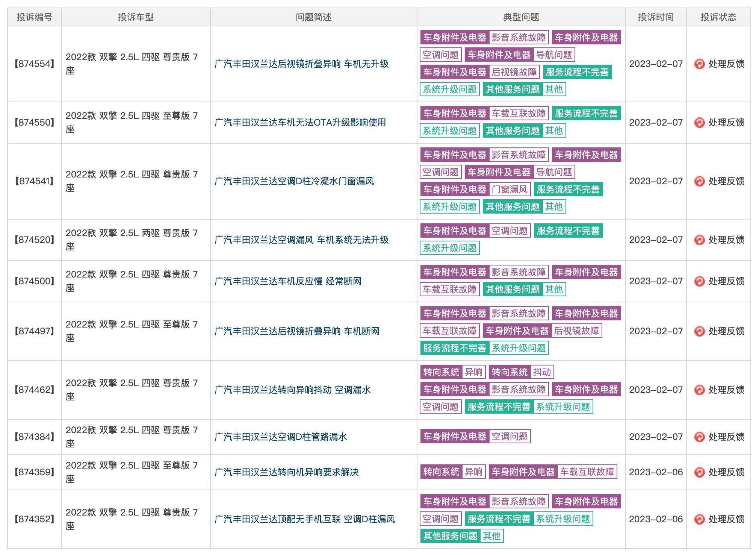The width and height of the screenshot is (756, 555).
Task: Click 车载互联故障 tag in row 874550
Action: (x=519, y=114)
